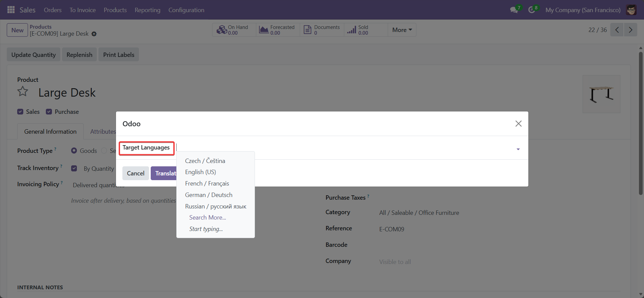Select the Goods radio button

point(74,151)
